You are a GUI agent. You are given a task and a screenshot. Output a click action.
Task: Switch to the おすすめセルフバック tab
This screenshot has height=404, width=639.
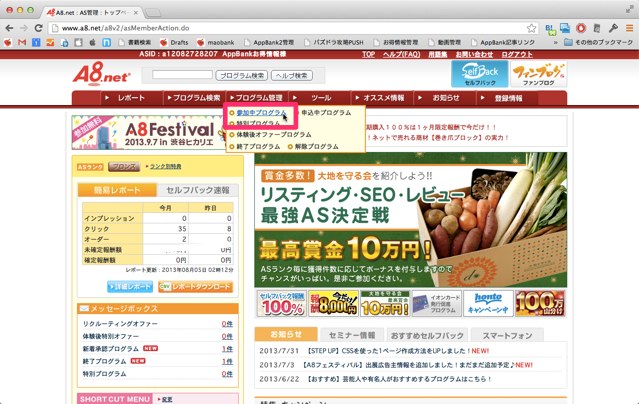(427, 335)
